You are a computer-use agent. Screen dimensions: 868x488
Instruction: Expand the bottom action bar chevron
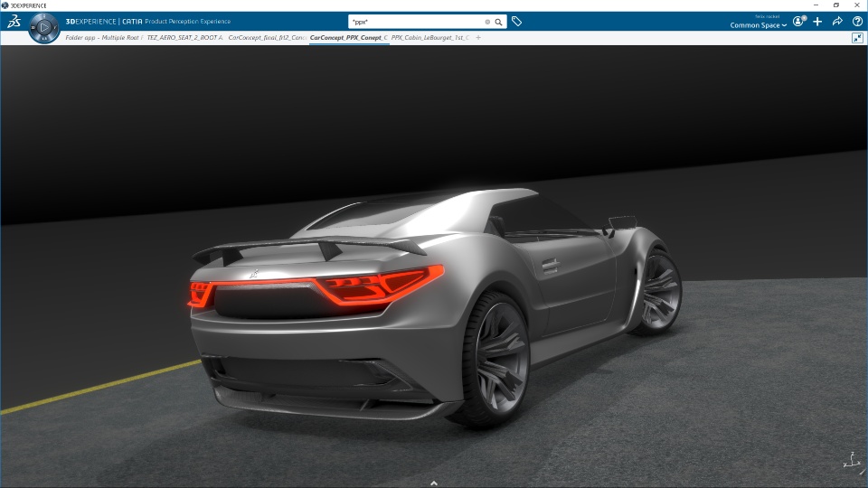click(x=434, y=483)
